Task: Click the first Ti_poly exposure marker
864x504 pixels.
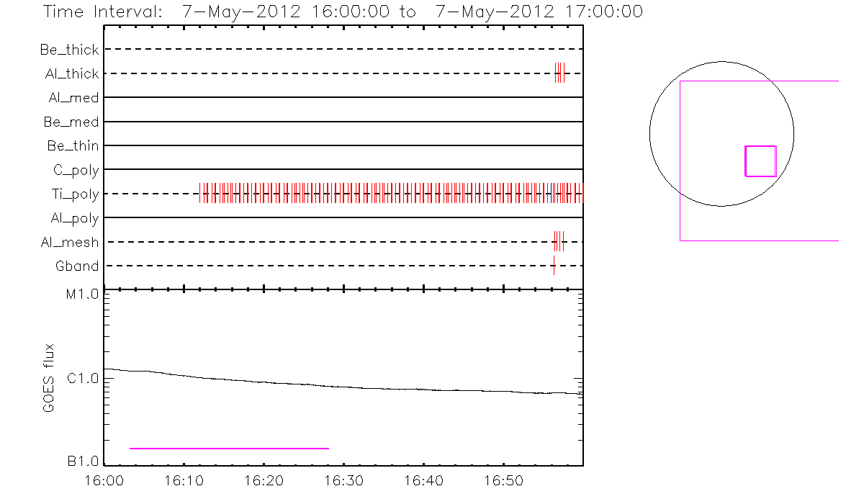Action: coord(200,194)
